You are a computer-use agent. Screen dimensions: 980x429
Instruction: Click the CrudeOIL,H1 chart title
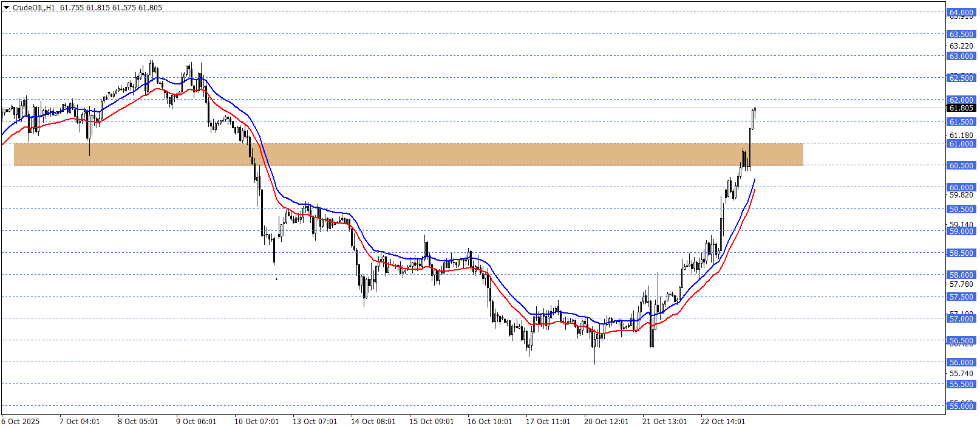[33, 8]
